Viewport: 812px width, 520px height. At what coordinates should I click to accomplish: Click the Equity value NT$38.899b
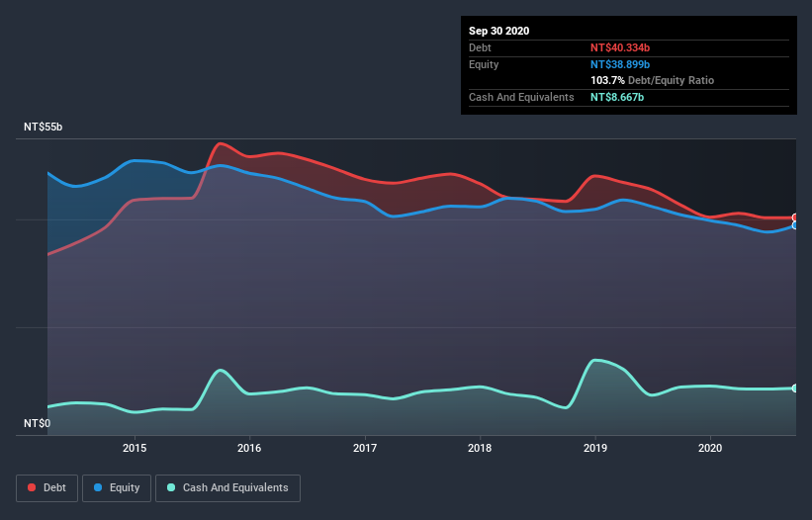click(620, 64)
